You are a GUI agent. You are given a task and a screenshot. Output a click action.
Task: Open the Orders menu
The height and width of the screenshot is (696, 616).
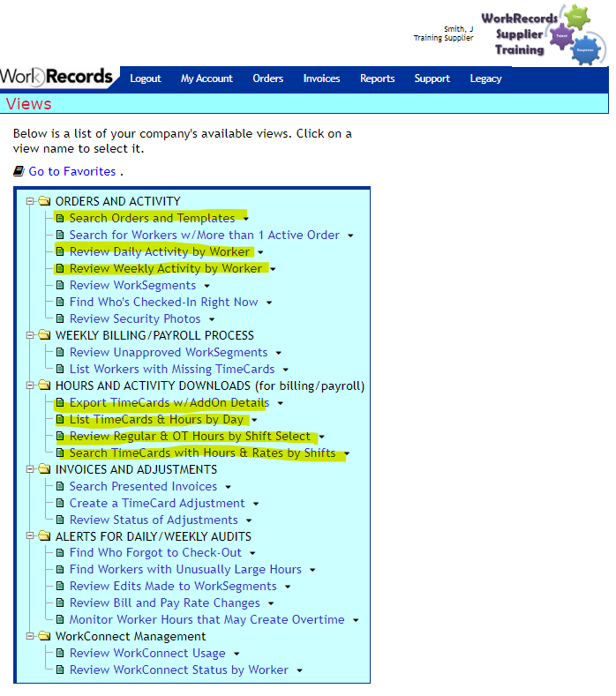[x=267, y=79]
